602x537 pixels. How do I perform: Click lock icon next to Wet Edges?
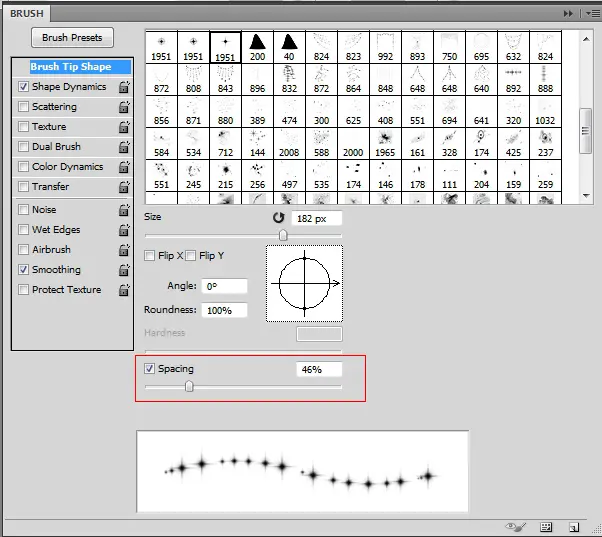tap(124, 230)
